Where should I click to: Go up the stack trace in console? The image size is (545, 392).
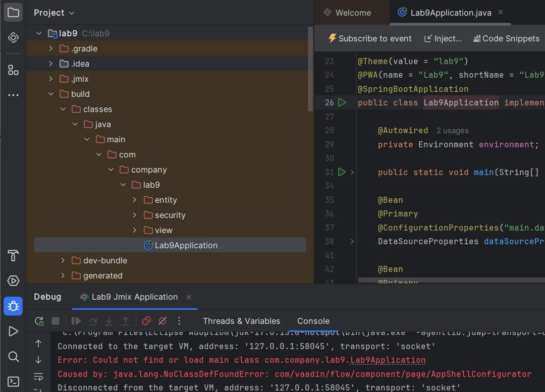pyautogui.click(x=38, y=344)
